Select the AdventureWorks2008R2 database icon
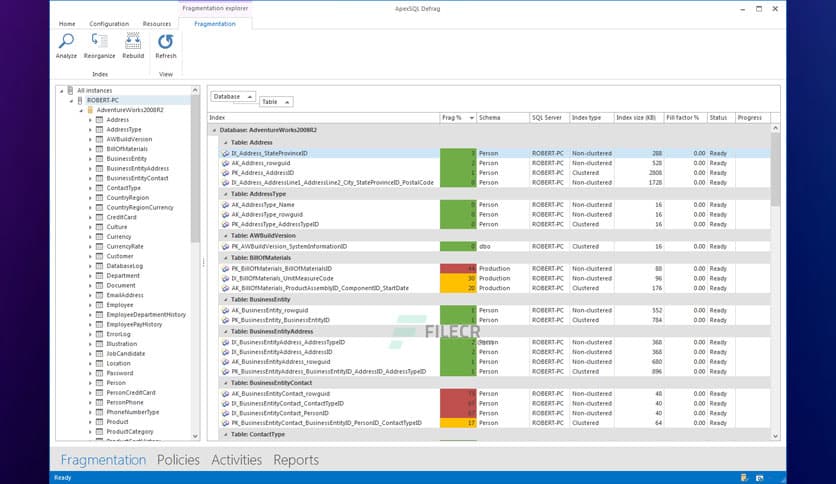Image resolution: width=836 pixels, height=484 pixels. (90, 110)
